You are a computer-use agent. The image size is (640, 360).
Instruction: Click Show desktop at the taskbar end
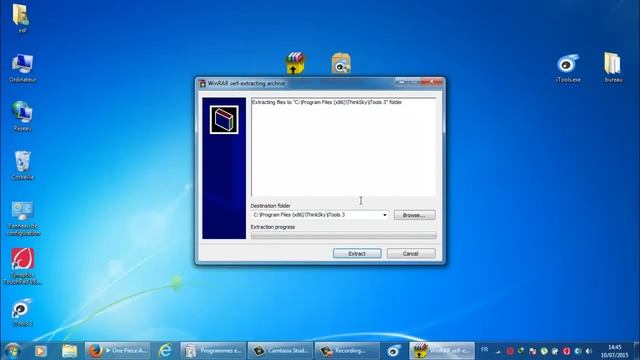[x=636, y=351]
